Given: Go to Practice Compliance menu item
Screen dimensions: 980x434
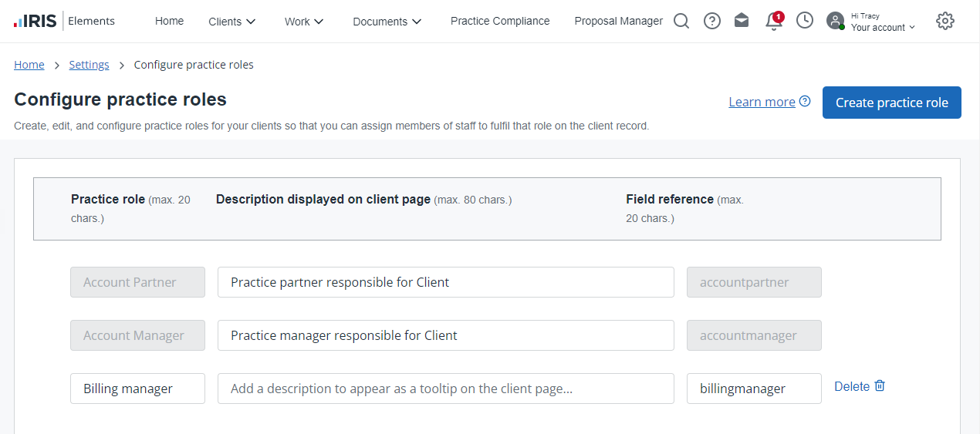Looking at the screenshot, I should click(x=500, y=21).
